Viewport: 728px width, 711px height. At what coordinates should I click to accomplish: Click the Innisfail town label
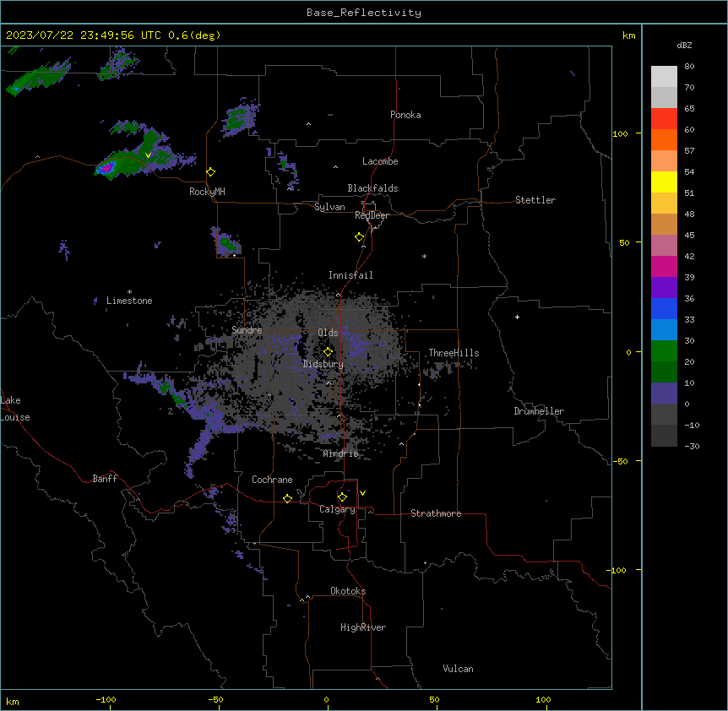coord(350,275)
